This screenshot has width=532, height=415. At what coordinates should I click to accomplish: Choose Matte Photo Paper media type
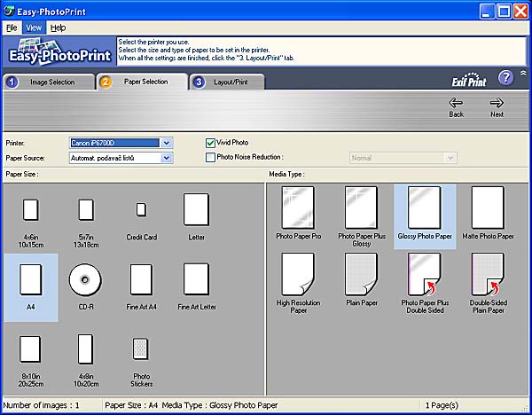[488, 210]
